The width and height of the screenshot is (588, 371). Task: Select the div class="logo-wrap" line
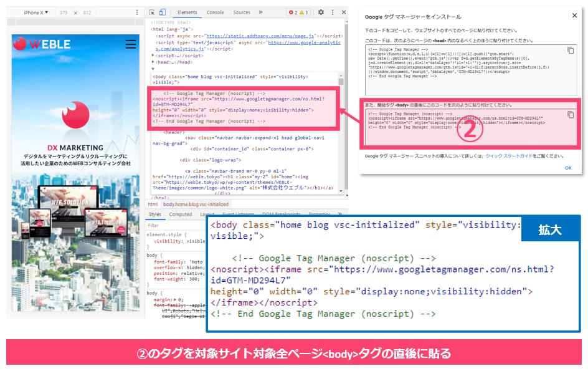(210, 160)
